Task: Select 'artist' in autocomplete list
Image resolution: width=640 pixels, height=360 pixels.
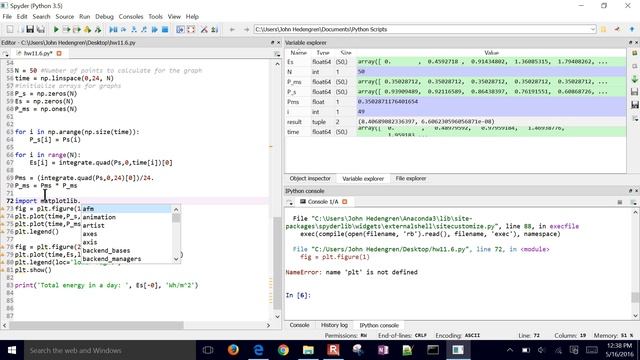Action: 126,226
